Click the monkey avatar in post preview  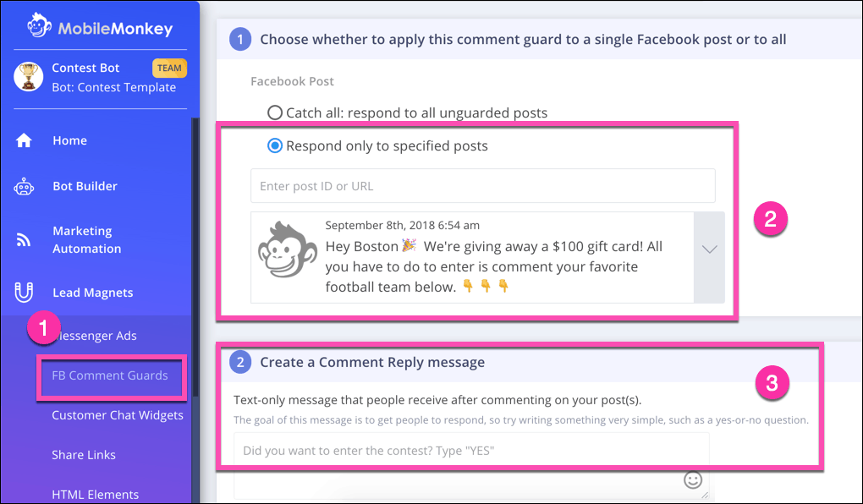(288, 249)
